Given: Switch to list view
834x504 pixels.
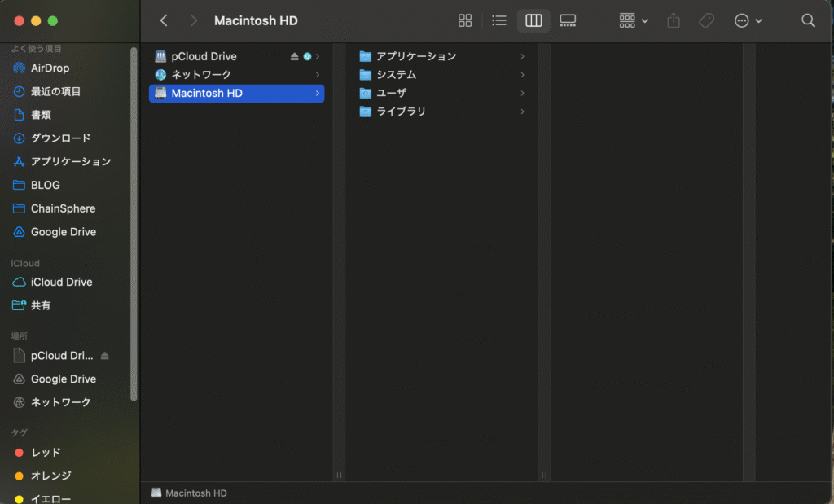Looking at the screenshot, I should 499,20.
